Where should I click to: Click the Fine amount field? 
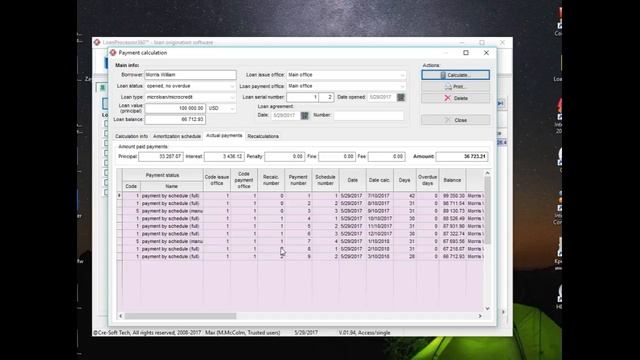pyautogui.click(x=337, y=156)
